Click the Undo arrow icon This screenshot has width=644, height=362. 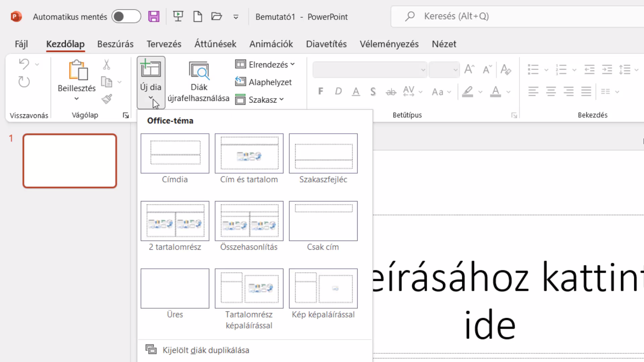coord(24,64)
